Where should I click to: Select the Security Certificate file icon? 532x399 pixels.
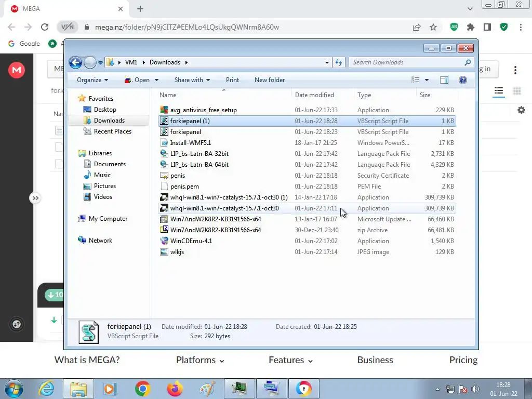tap(164, 176)
